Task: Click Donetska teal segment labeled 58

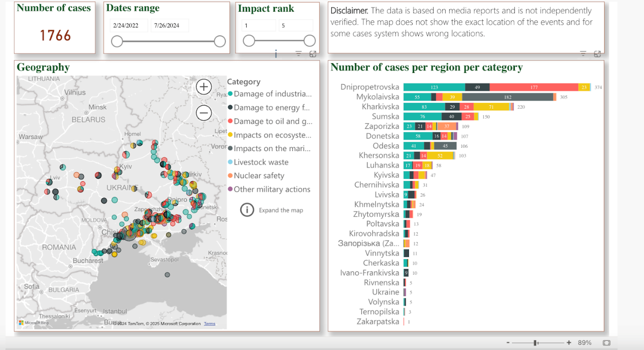Action: tap(418, 136)
